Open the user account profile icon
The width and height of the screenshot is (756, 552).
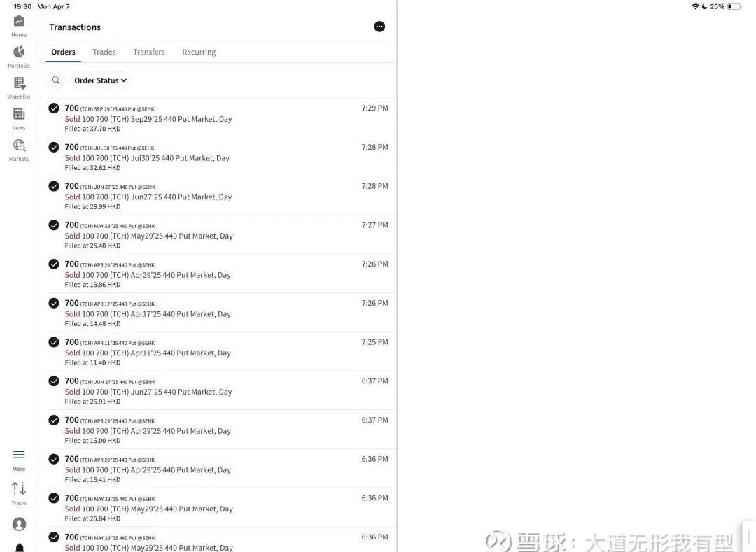(19, 524)
